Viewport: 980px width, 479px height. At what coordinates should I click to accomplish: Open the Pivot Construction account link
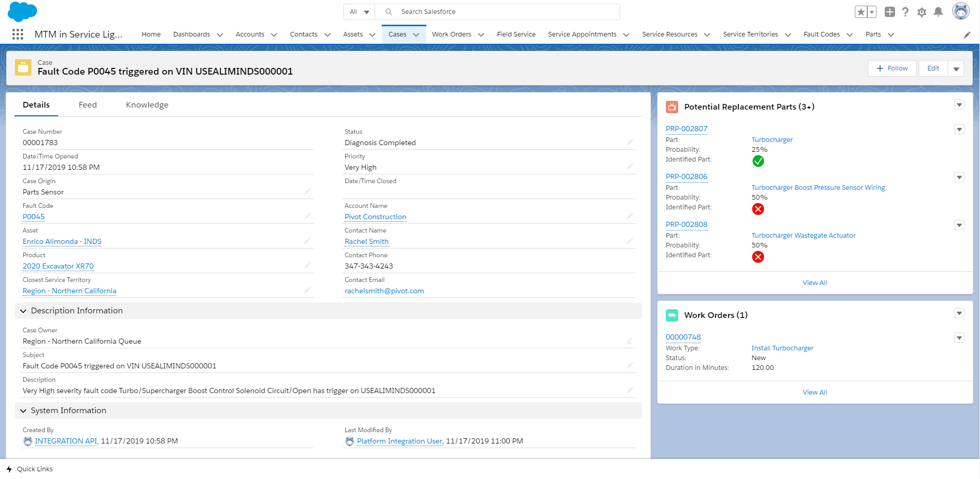pyautogui.click(x=375, y=217)
